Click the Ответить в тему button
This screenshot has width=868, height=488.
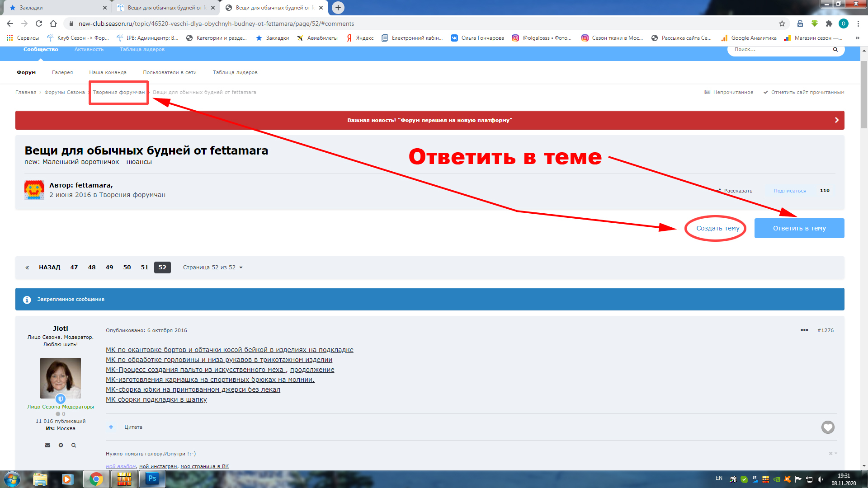coord(799,228)
